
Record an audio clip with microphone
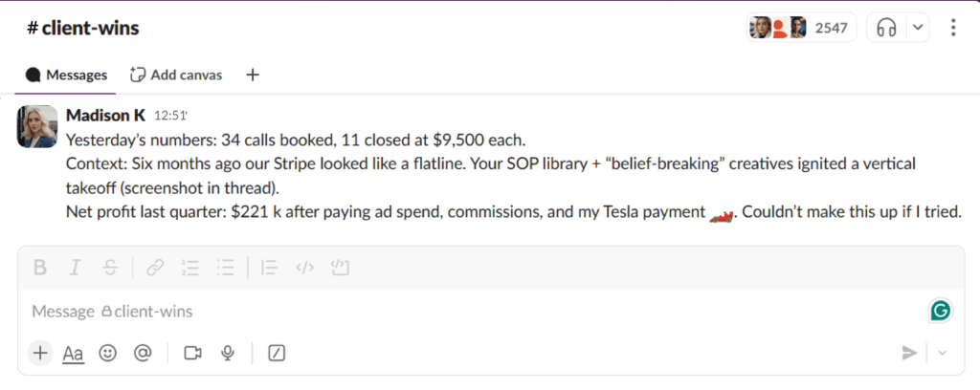coord(228,353)
